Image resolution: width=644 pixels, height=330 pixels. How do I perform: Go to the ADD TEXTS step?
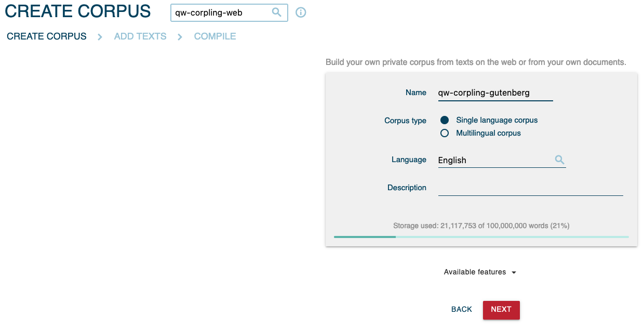(x=140, y=36)
